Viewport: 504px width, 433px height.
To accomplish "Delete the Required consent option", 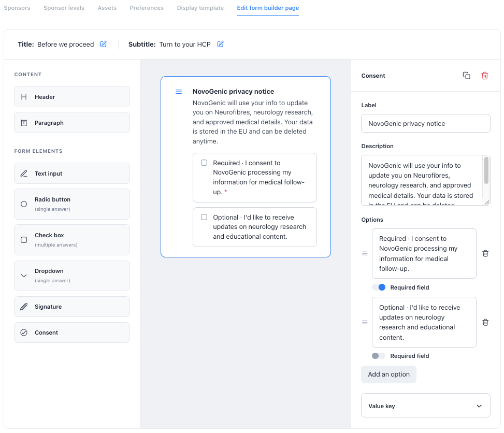I will (x=485, y=253).
